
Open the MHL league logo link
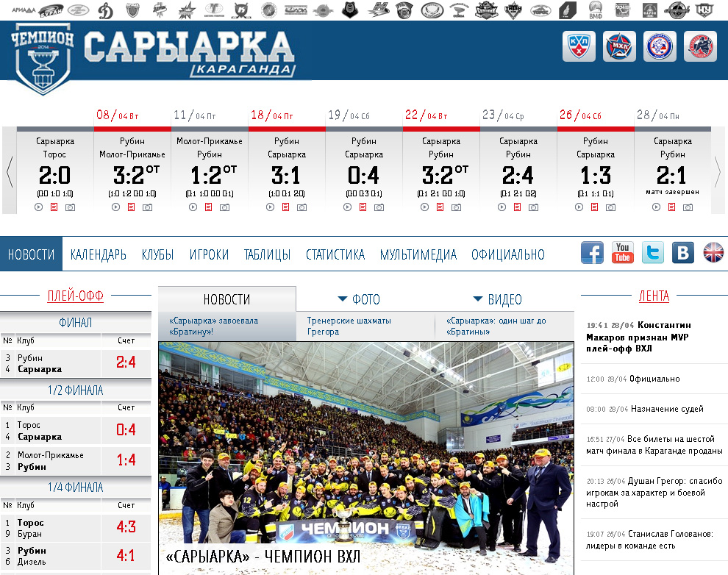pyautogui.click(x=619, y=46)
